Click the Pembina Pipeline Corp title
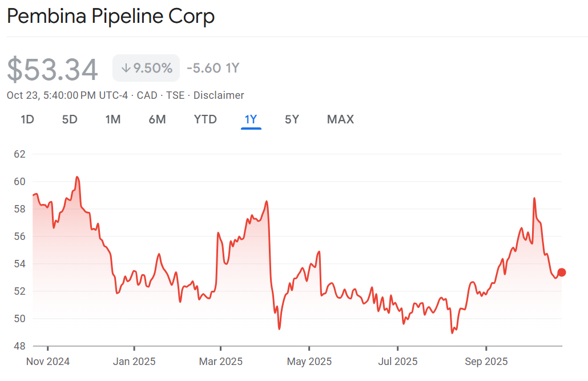The width and height of the screenshot is (588, 381). pyautogui.click(x=111, y=16)
